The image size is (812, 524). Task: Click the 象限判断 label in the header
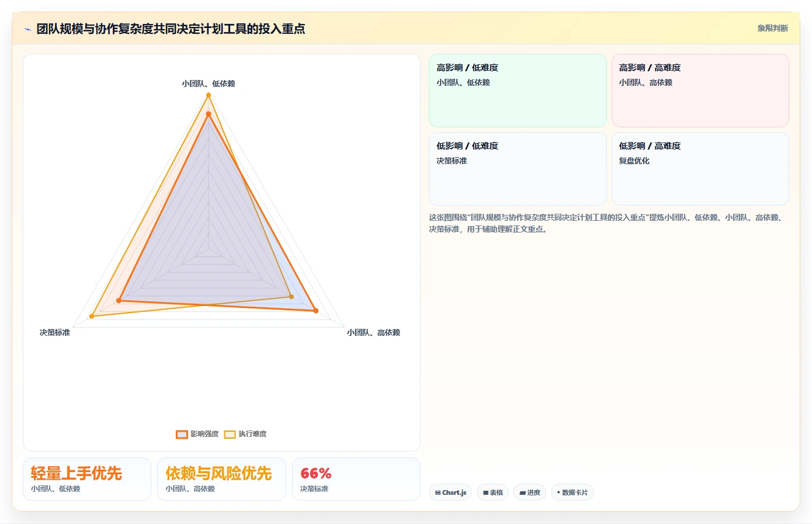[x=772, y=28]
